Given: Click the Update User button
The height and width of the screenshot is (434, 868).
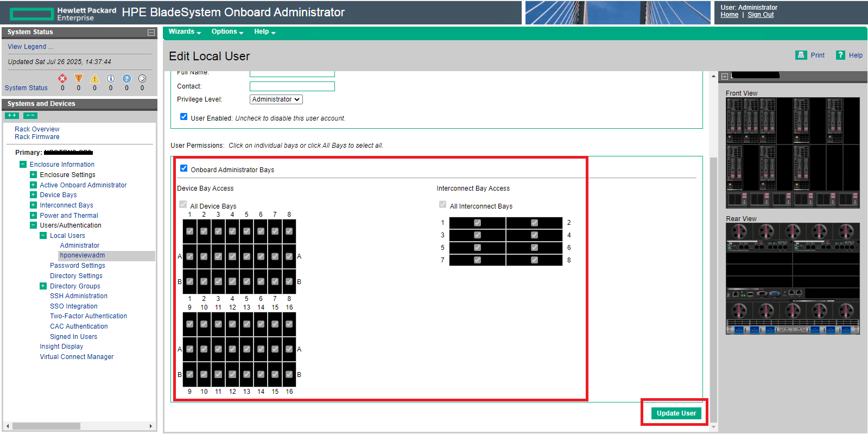Looking at the screenshot, I should pyautogui.click(x=676, y=413).
